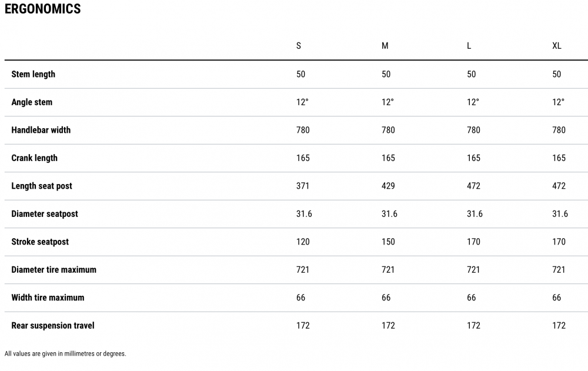
Task: Click the 120 stroke seatpost value for S
Action: 303,242
